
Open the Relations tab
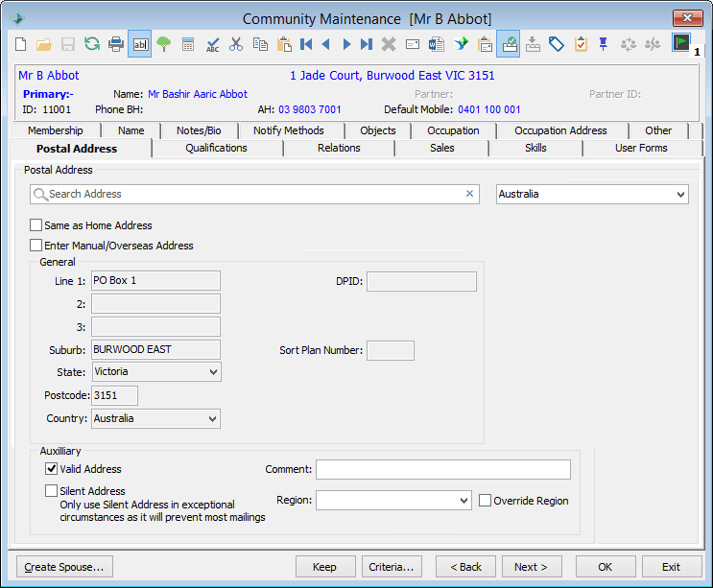point(339,148)
